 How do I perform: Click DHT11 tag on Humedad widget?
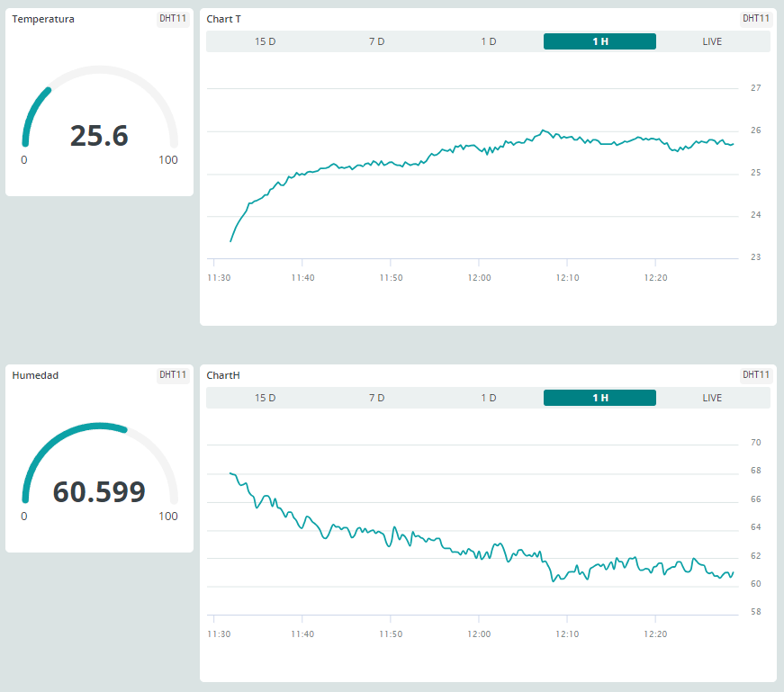click(x=173, y=375)
